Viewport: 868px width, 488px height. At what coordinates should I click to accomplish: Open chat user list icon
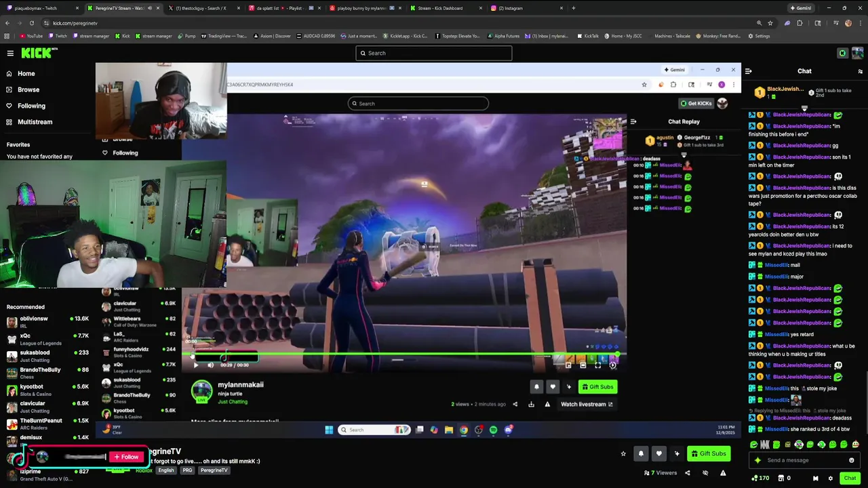click(x=861, y=71)
